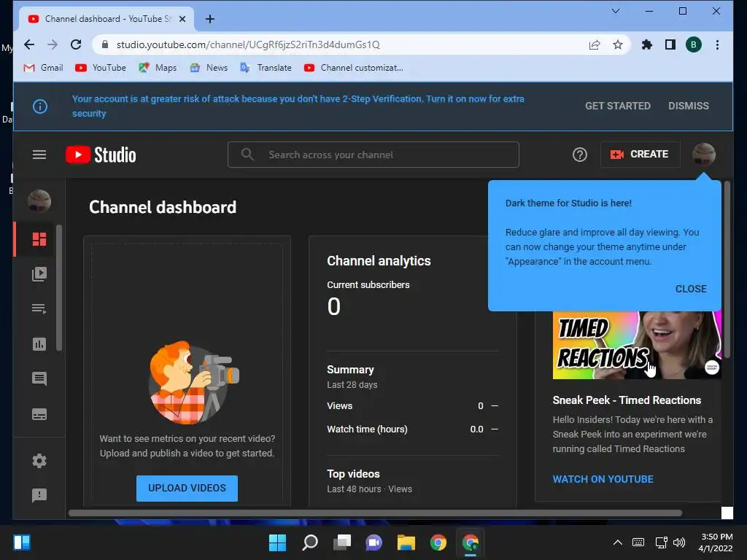
Task: Open the Chrome profile B avatar
Action: [693, 44]
